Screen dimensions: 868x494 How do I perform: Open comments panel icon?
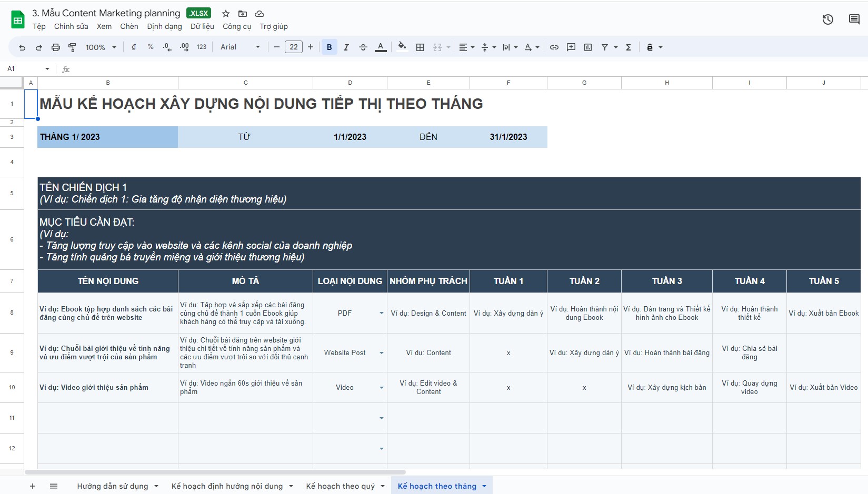(854, 19)
